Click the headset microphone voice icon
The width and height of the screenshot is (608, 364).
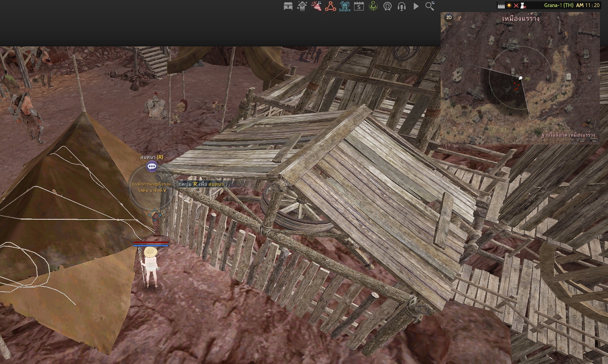[401, 6]
